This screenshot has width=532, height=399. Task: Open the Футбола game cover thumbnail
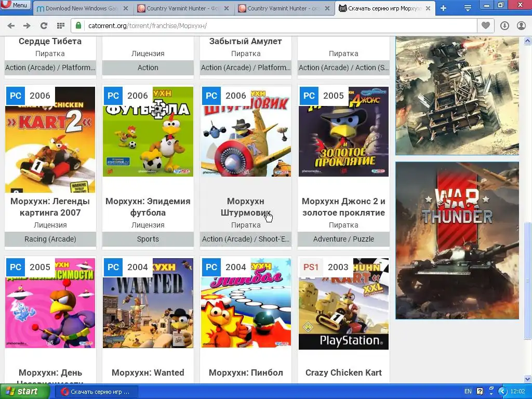tap(148, 131)
